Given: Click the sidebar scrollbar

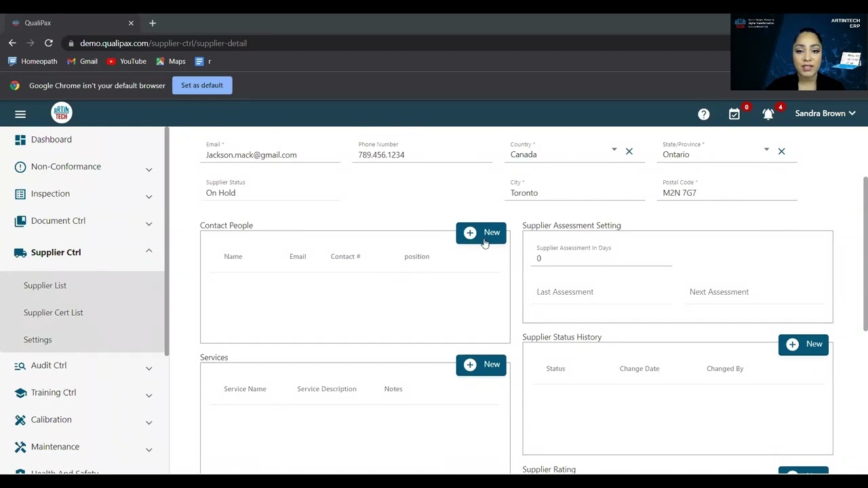Looking at the screenshot, I should [x=166, y=241].
